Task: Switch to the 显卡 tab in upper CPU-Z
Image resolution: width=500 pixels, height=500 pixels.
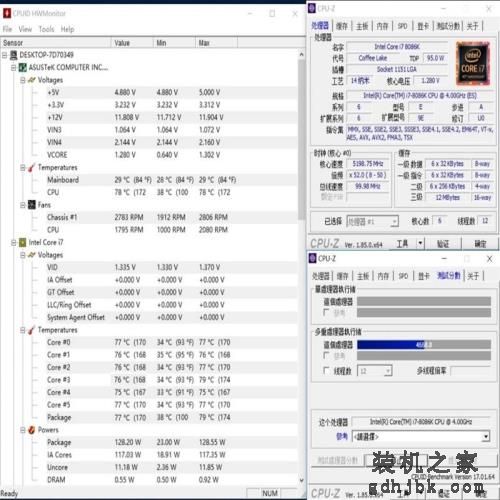Action: 423,26
